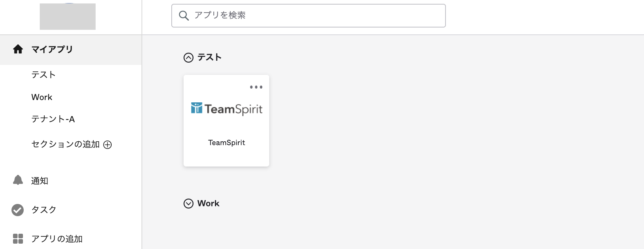Click the plus circle icon next to セクションの追加
Viewport: 644px width, 249px height.
(x=108, y=145)
